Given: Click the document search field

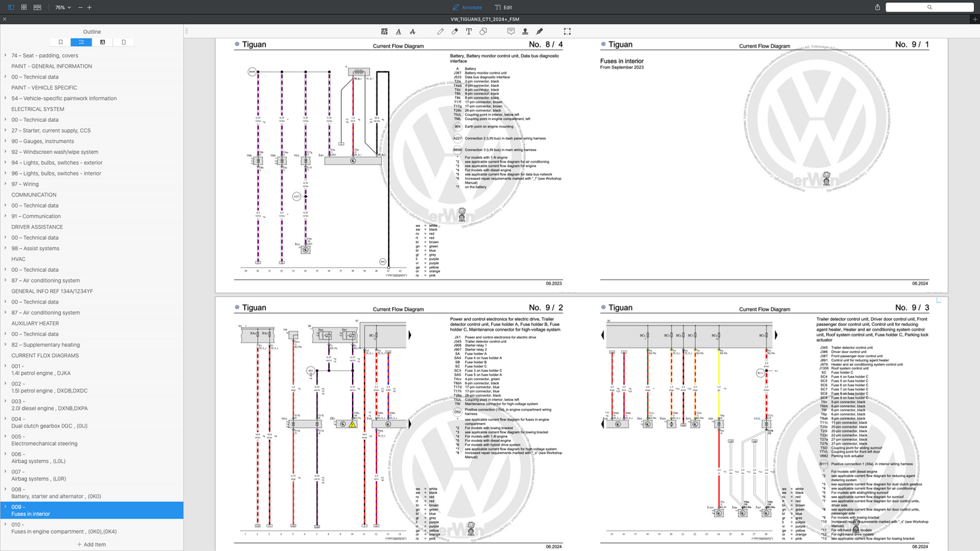Looking at the screenshot, I should pos(929,7).
